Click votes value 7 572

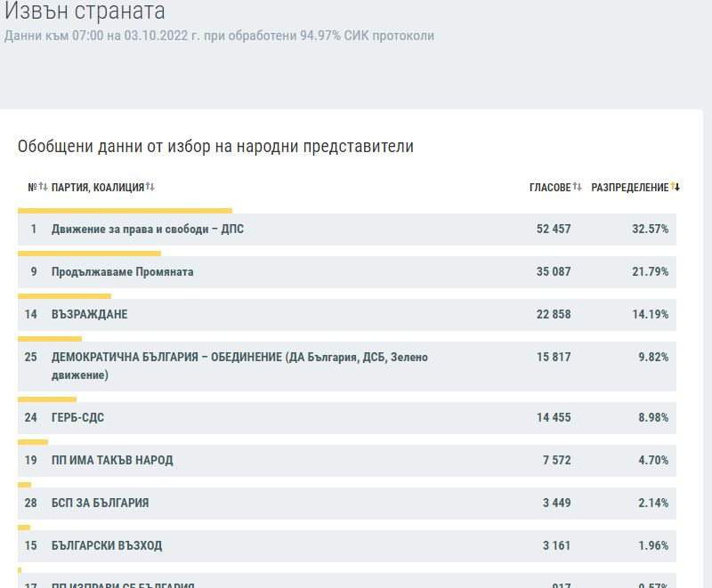tap(557, 461)
